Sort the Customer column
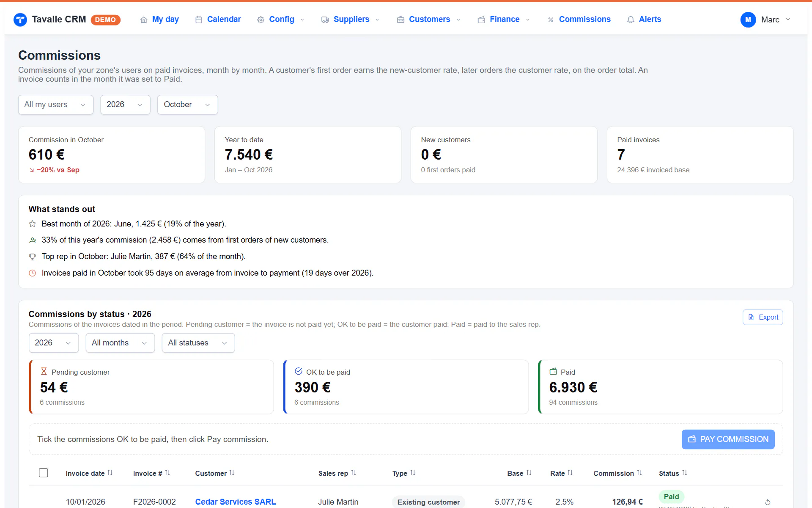Viewport: 812px width, 508px height. 214,473
